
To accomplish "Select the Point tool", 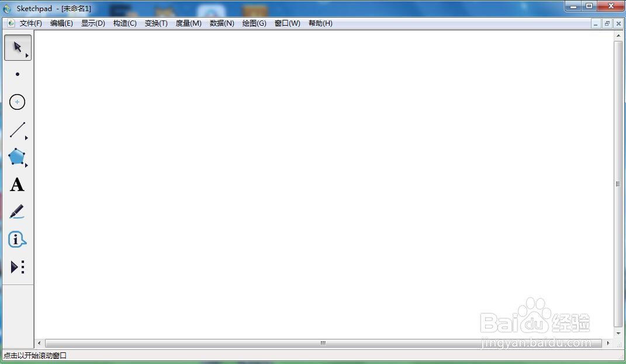I will 18,74.
